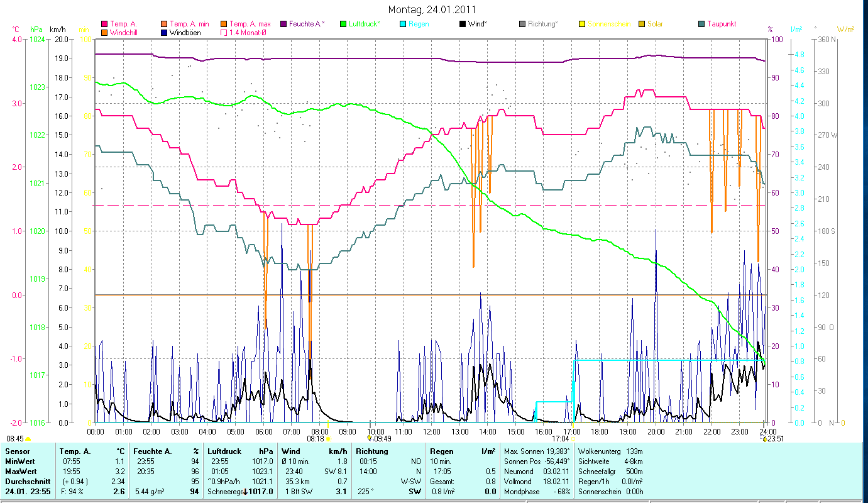Viewport: 868px width, 503px height.
Task: Click the purple Feuchte A.* legend swatch
Action: pyautogui.click(x=283, y=24)
